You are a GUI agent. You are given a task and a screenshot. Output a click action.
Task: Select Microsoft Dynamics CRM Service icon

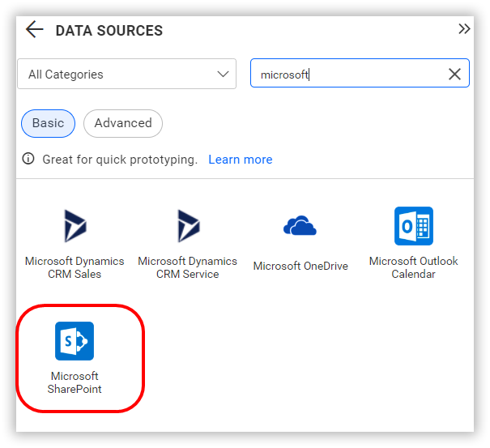pos(188,226)
